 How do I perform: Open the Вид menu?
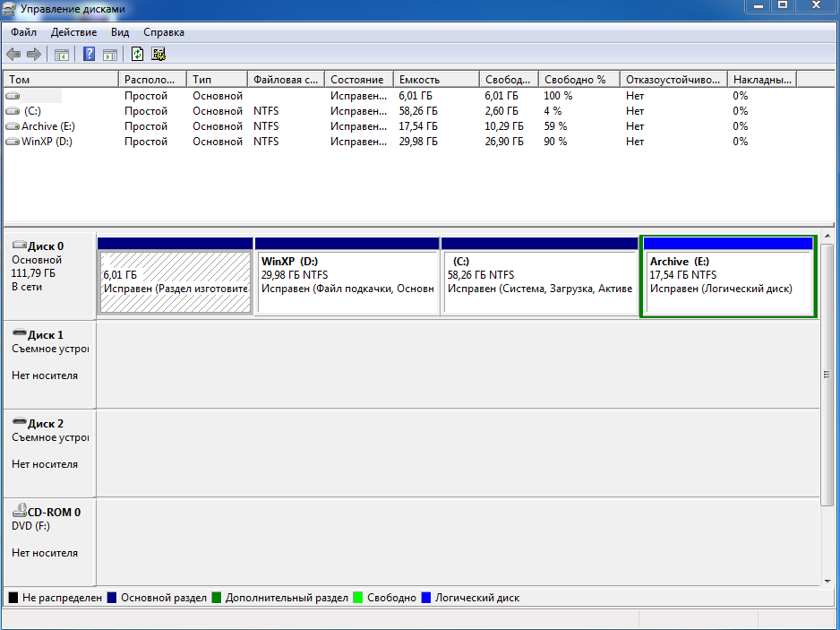click(x=120, y=32)
